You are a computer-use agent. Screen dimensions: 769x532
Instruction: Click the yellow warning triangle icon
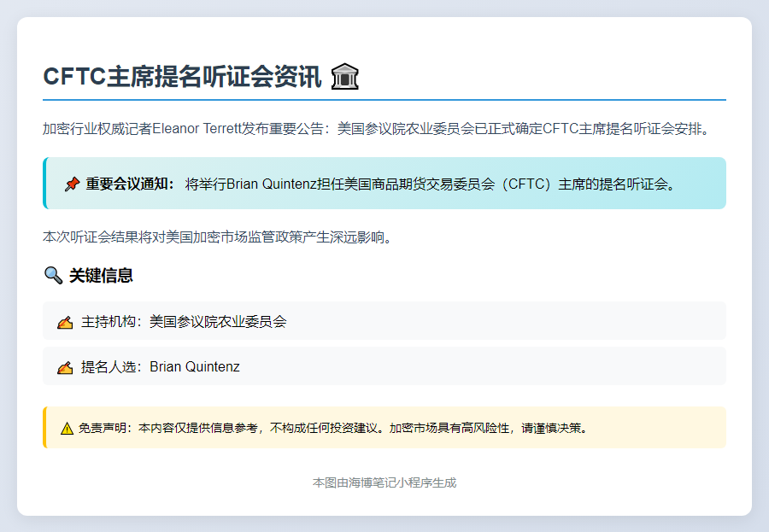coord(67,429)
